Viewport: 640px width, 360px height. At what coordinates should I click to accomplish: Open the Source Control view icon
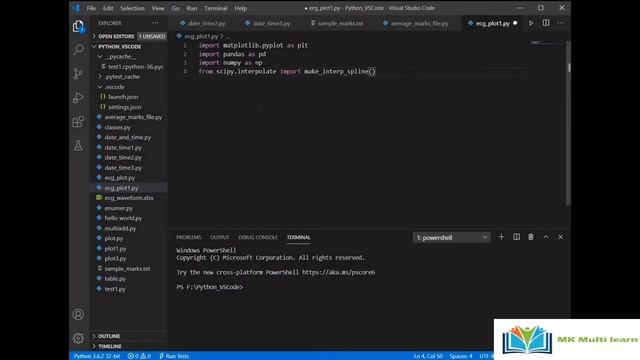pos(78,73)
